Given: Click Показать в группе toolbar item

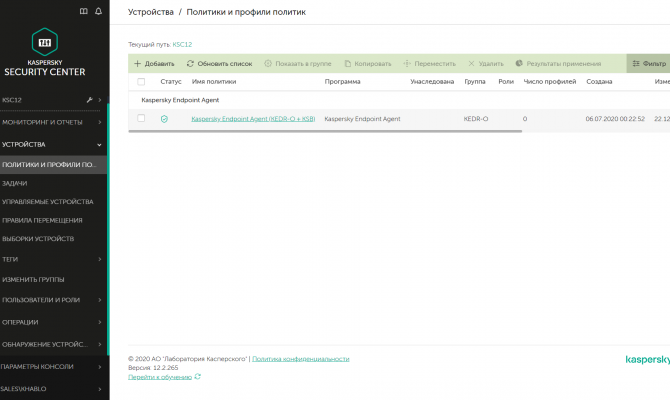Looking at the screenshot, I should point(298,64).
